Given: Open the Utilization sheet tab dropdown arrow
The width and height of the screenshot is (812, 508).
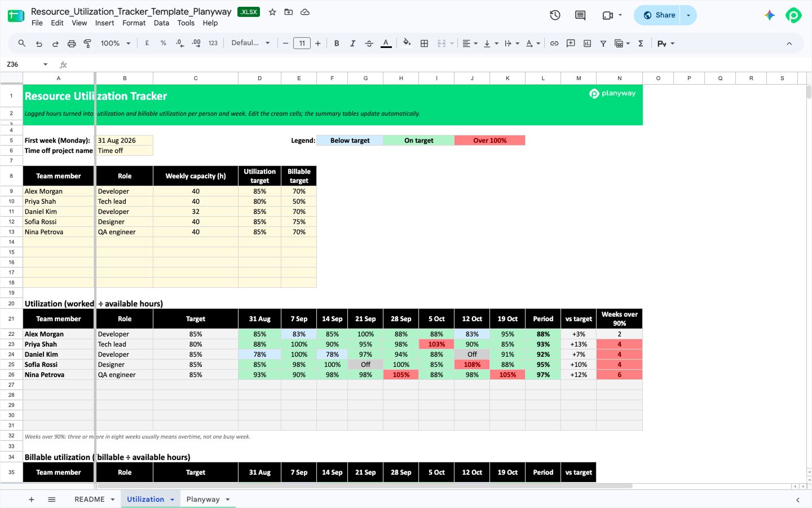Looking at the screenshot, I should click(x=172, y=500).
